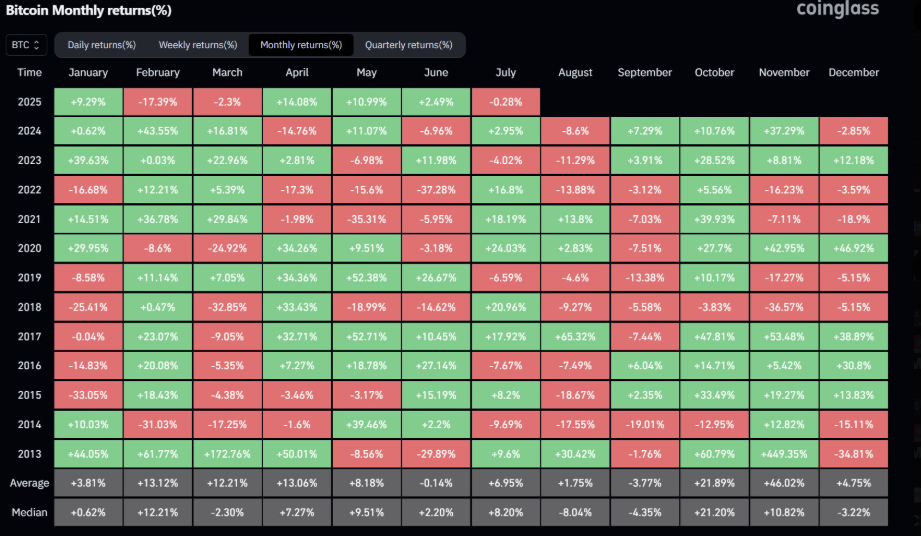Image resolution: width=921 pixels, height=536 pixels.
Task: Click the 2022 November cell -16.23%
Action: tap(784, 190)
